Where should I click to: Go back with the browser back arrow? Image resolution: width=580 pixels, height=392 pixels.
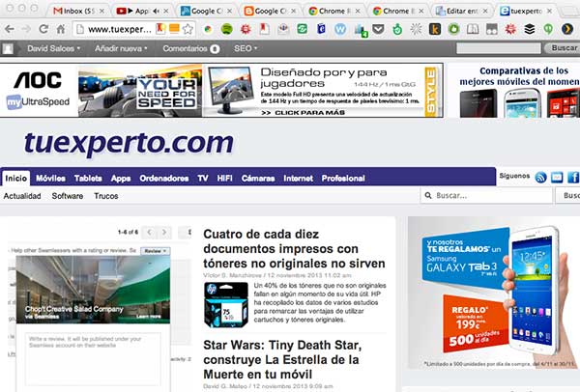click(x=10, y=29)
